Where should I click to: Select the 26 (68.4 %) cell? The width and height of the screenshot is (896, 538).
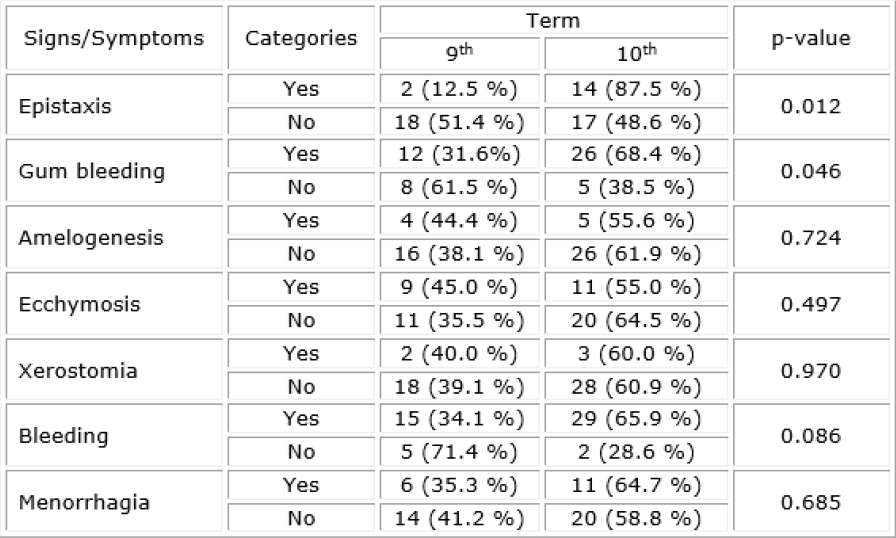(636, 155)
